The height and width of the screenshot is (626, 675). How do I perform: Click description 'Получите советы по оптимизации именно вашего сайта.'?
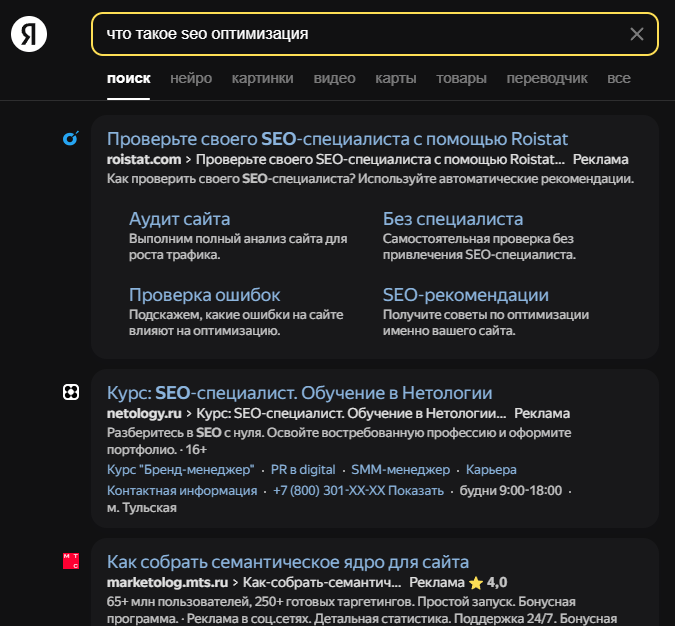click(486, 322)
